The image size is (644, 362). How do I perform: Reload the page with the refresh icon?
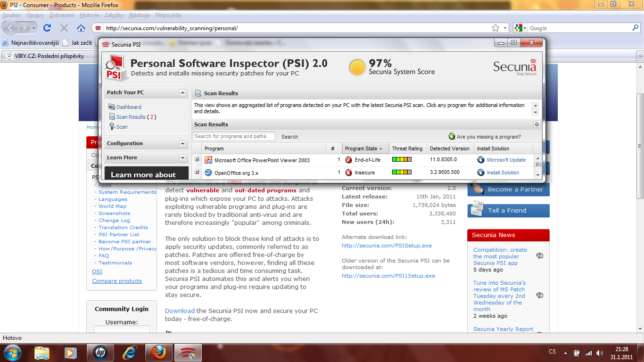47,28
